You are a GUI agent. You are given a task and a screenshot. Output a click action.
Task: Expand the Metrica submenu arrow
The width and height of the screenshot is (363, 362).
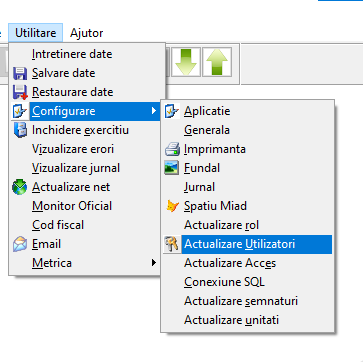(x=153, y=263)
